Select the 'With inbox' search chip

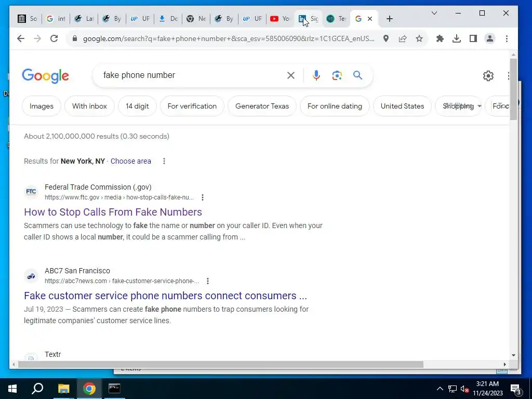coord(89,106)
